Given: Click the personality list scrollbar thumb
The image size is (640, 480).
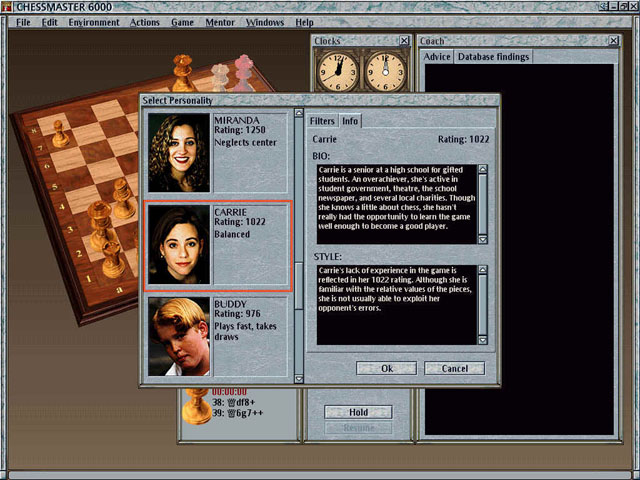Looking at the screenshot, I should tap(299, 286).
